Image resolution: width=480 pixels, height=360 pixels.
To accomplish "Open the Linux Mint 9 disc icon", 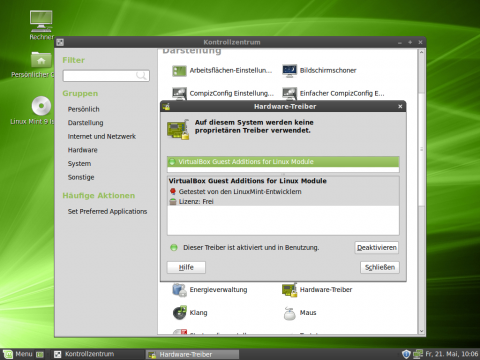I will 41,106.
